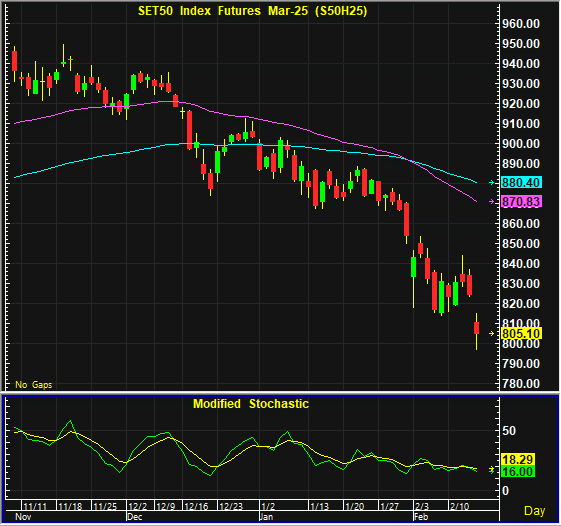Viewport: 561px width, 526px height.
Task: Click the cyan 880.40 moving average label
Action: (521, 182)
